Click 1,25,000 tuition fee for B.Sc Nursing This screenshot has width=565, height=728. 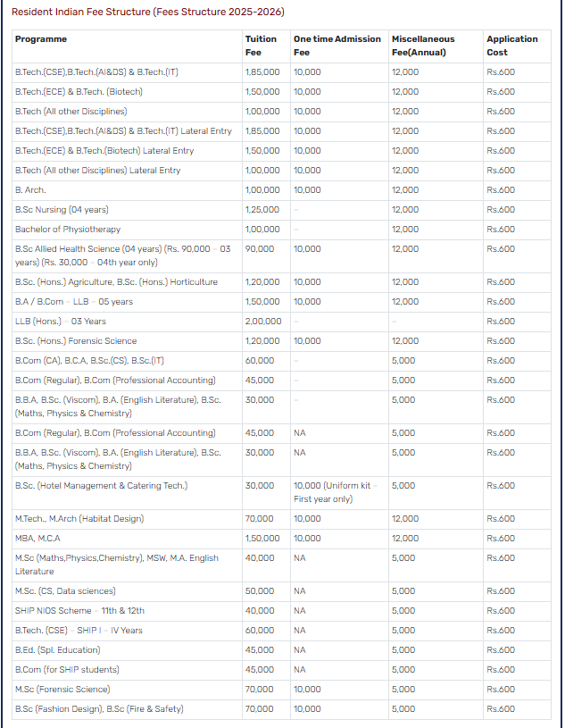pyautogui.click(x=262, y=209)
